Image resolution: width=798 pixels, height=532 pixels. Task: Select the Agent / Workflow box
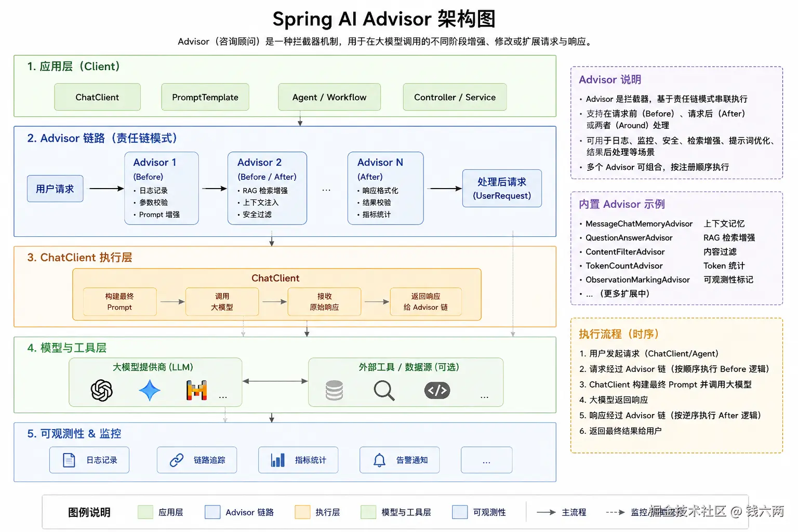[329, 97]
